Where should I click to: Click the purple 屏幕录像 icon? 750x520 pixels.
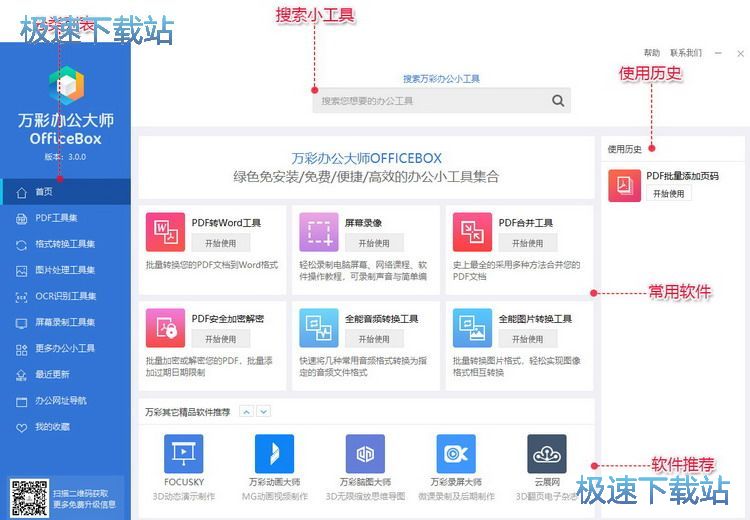click(319, 232)
